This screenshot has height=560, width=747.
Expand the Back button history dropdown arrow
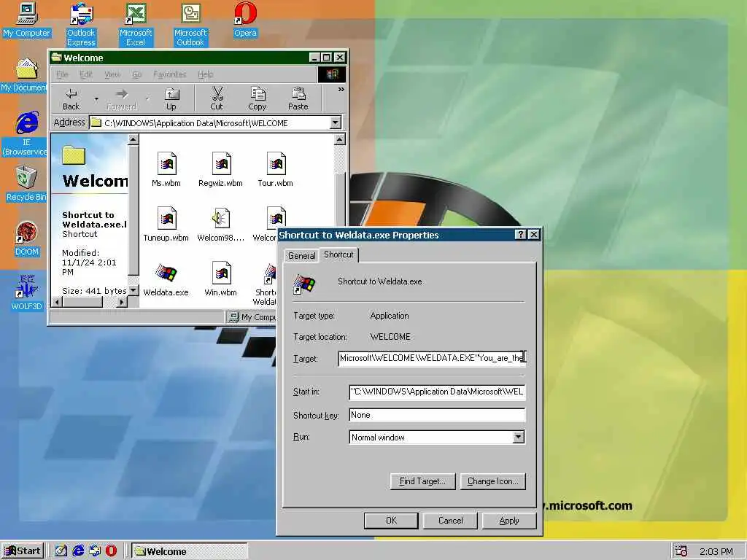coord(96,98)
